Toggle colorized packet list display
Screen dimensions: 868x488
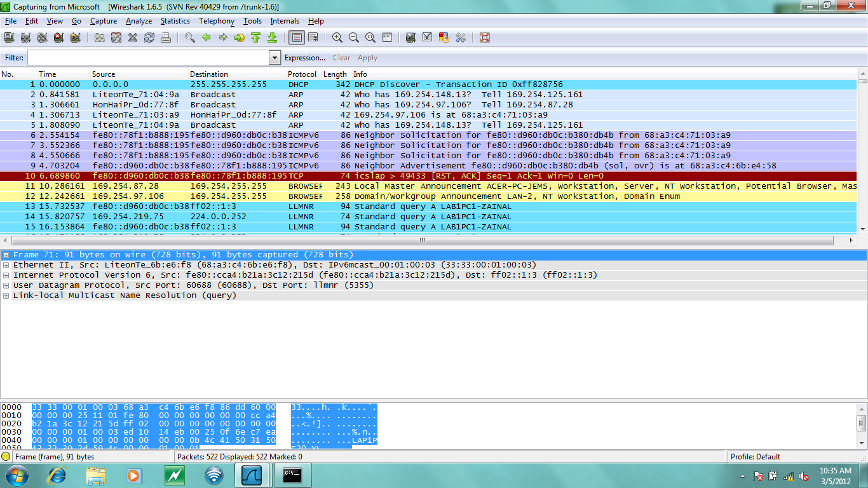click(297, 37)
